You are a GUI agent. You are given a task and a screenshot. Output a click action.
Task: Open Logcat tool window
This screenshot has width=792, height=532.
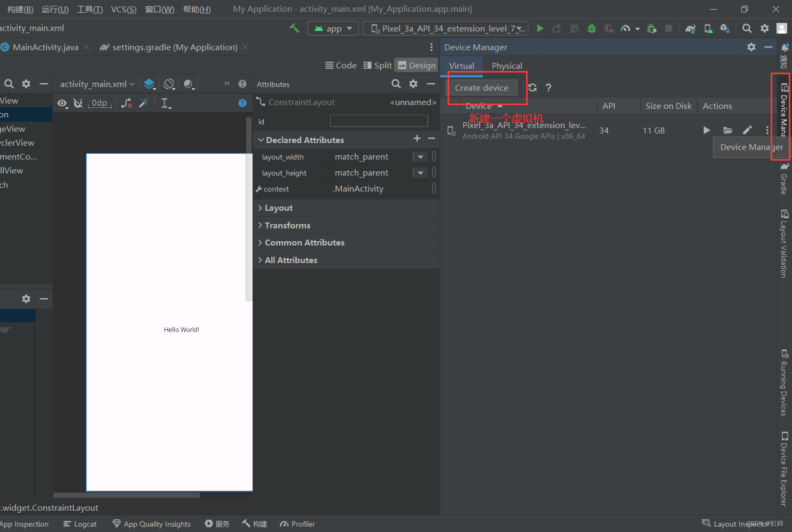[x=80, y=524]
